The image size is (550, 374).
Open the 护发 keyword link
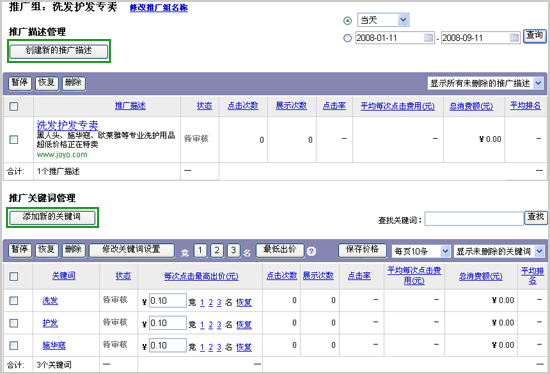click(50, 323)
